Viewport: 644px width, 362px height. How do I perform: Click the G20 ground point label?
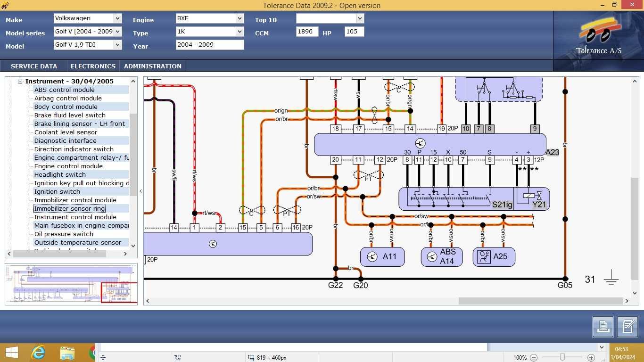pyautogui.click(x=361, y=285)
